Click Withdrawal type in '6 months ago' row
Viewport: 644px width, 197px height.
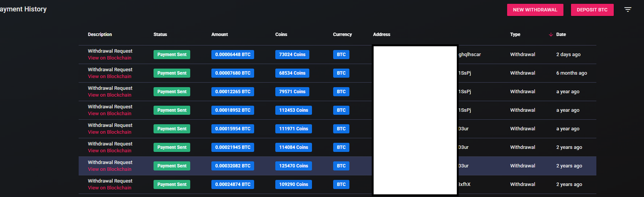pos(523,73)
